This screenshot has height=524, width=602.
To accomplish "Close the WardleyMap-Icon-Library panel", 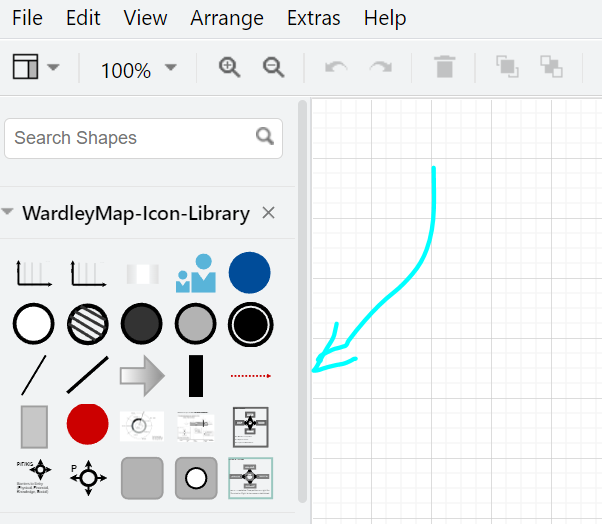I will coord(268,213).
